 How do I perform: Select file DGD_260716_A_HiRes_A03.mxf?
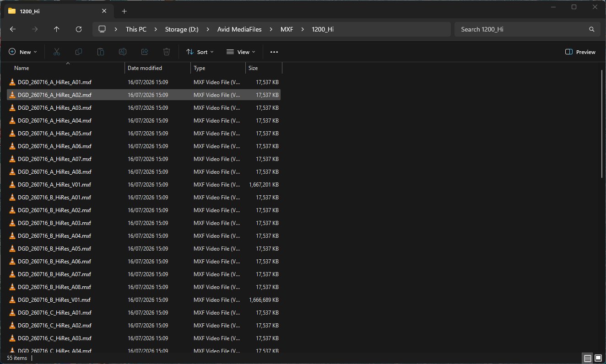[x=144, y=108]
